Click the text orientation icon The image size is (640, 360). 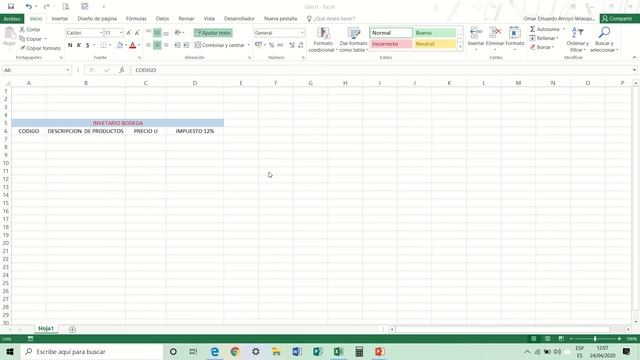point(178,33)
